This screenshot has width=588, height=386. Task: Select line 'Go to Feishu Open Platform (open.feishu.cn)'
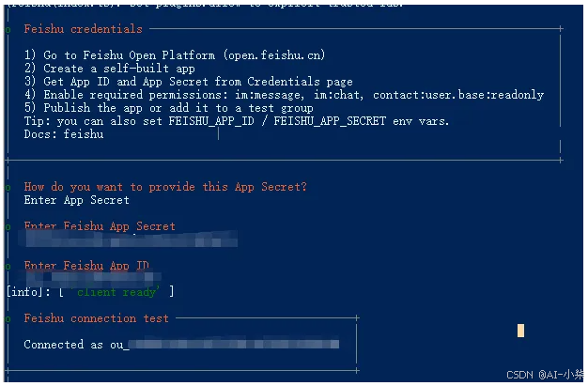(x=175, y=55)
